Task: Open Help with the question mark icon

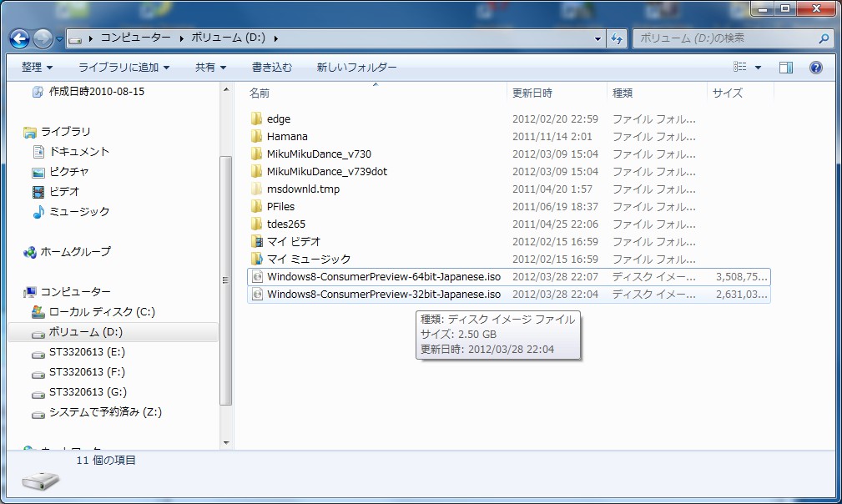Action: [x=815, y=67]
